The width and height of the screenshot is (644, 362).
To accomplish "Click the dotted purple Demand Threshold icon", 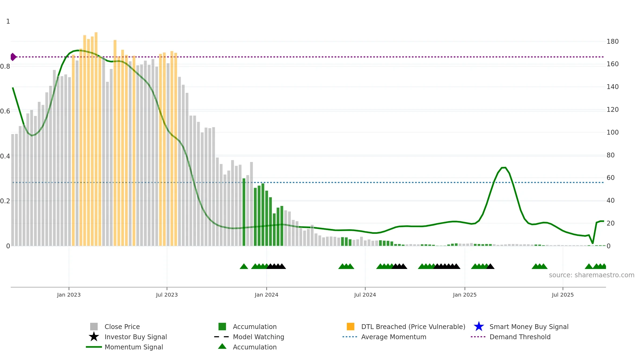I will (478, 337).
